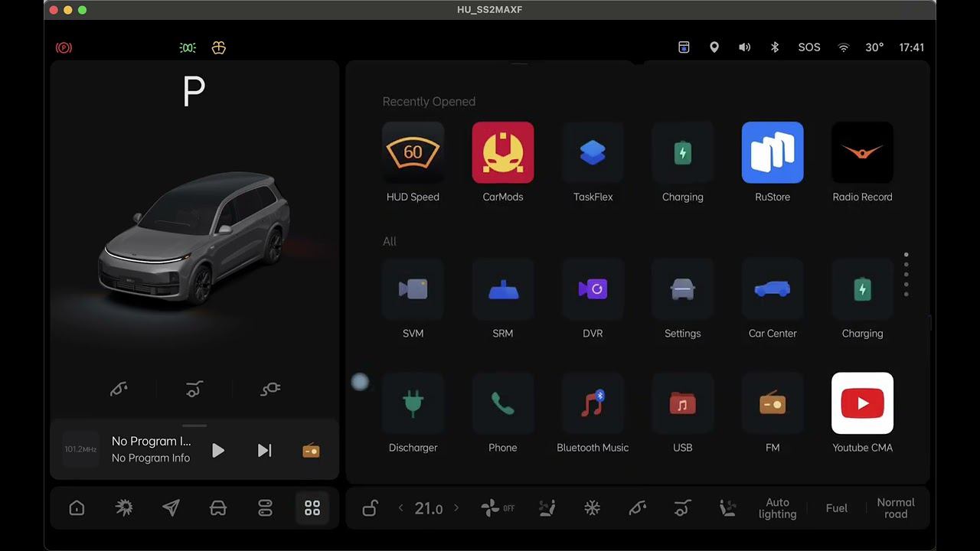Click the 101.2MHz station thumbnail
This screenshot has width=980, height=551.
pyautogui.click(x=80, y=450)
